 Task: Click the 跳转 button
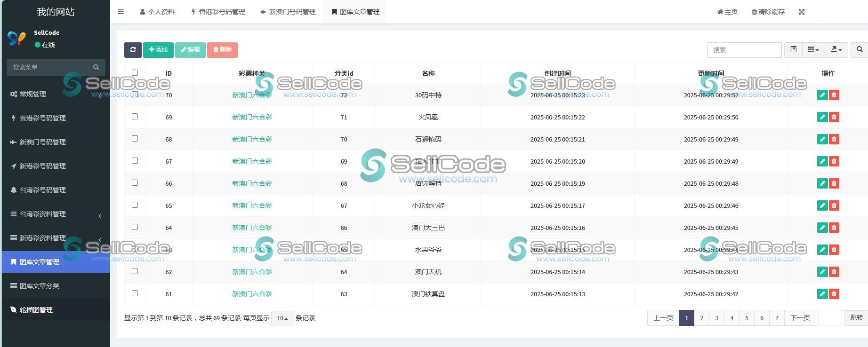coord(856,318)
